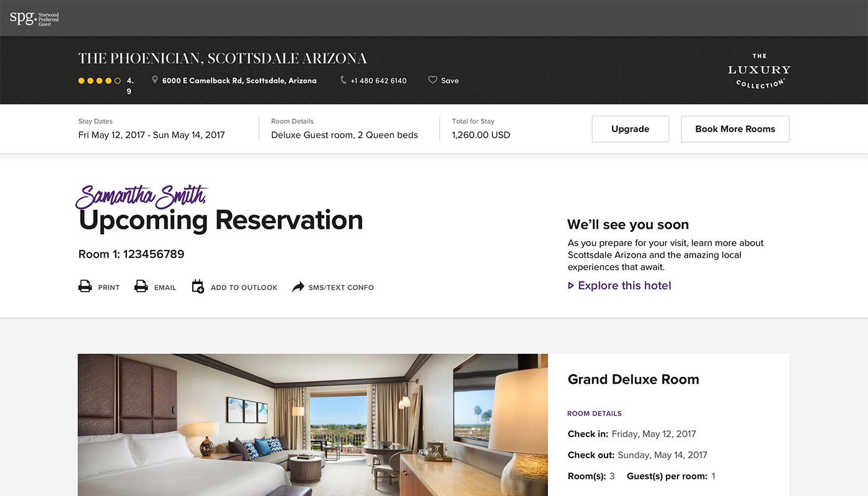The image size is (868, 496).
Task: Click the star rating dots of the hotel
Action: pos(99,81)
